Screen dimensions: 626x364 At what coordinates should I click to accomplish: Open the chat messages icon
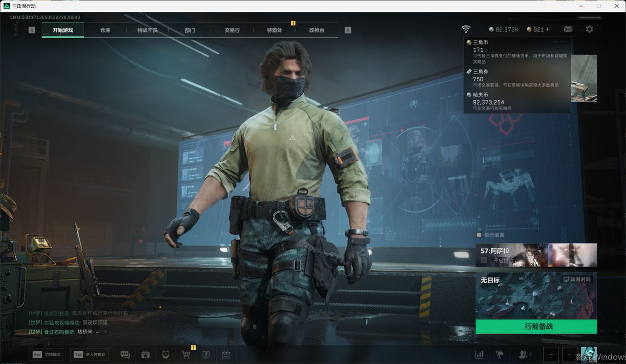(x=125, y=354)
